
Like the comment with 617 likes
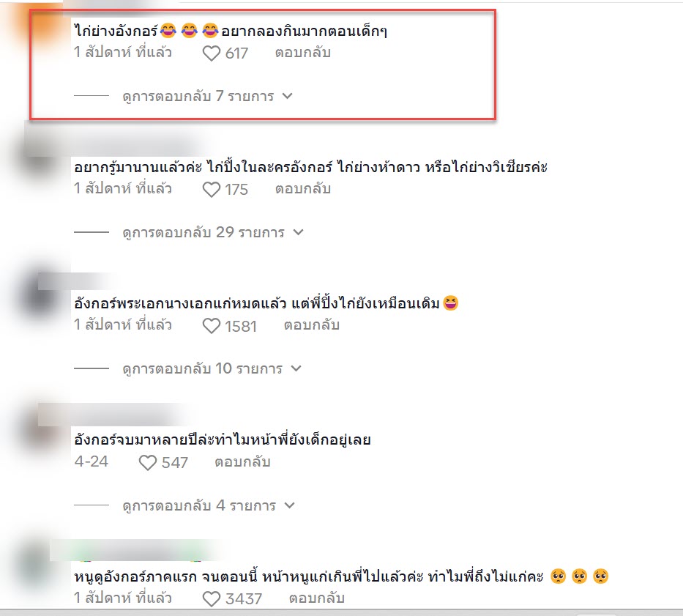(212, 53)
